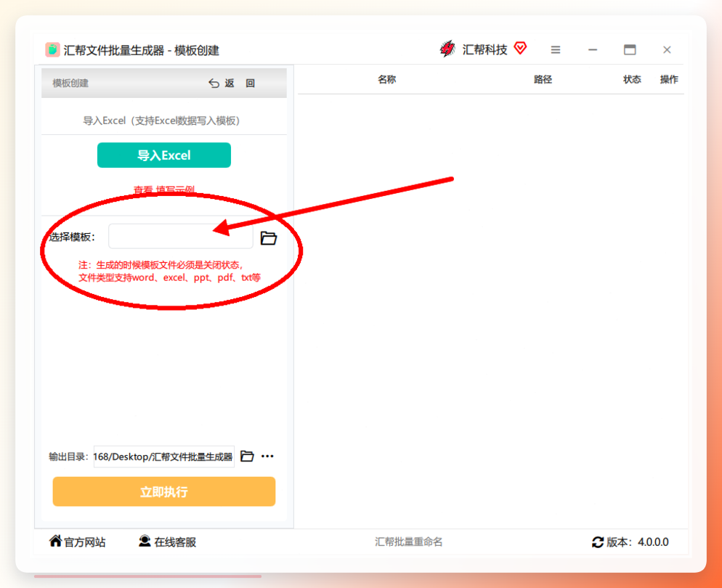Viewport: 722px width, 588px height.
Task: Select the 操作 column header
Action: [x=668, y=80]
